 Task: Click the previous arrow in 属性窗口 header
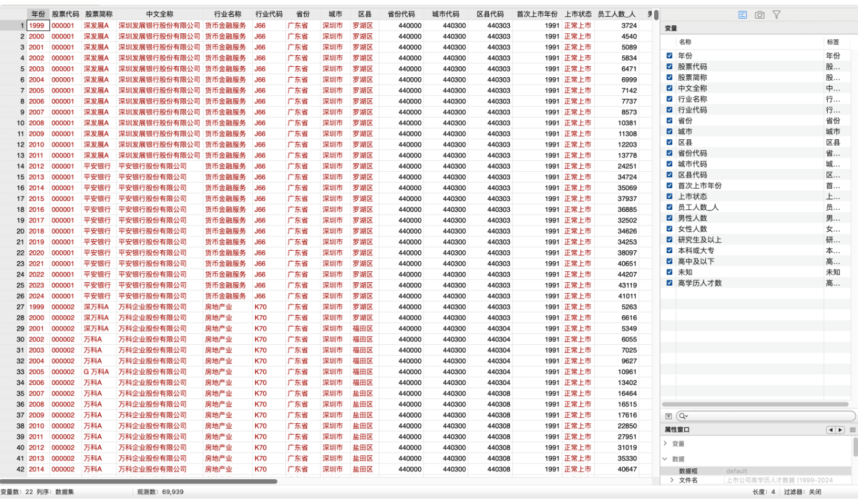(x=831, y=430)
